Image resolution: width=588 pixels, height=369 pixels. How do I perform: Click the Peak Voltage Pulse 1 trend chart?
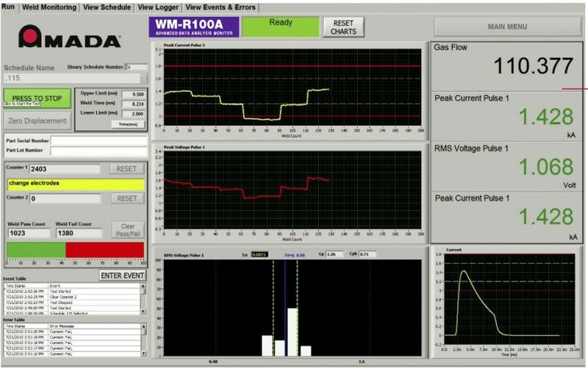(293, 190)
